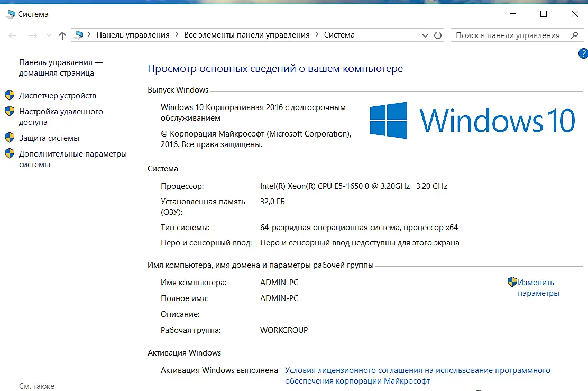
Task: Close the Система window
Action: (x=574, y=14)
